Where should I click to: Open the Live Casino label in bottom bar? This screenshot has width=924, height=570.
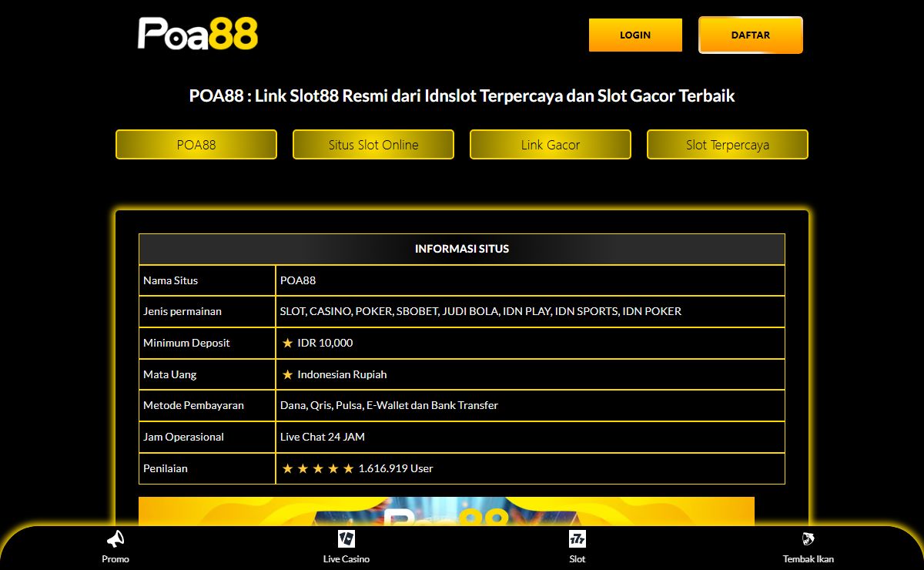[x=346, y=559]
